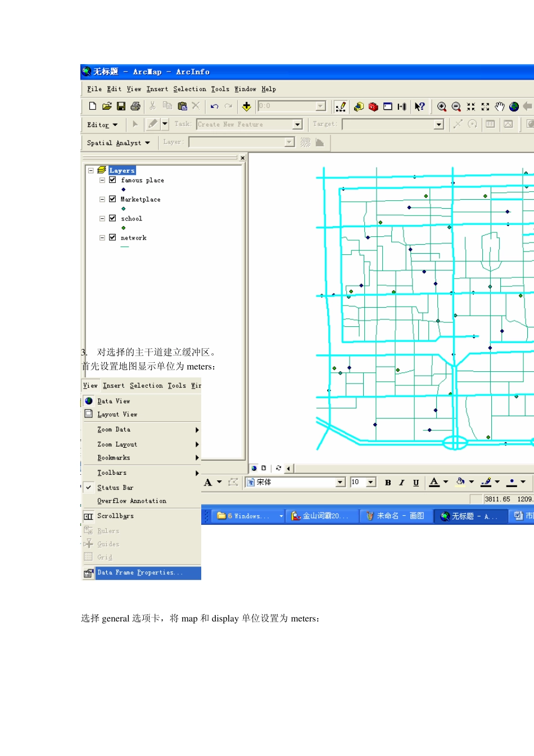
Task: Uncheck the school layer checkbox
Action: 112,218
